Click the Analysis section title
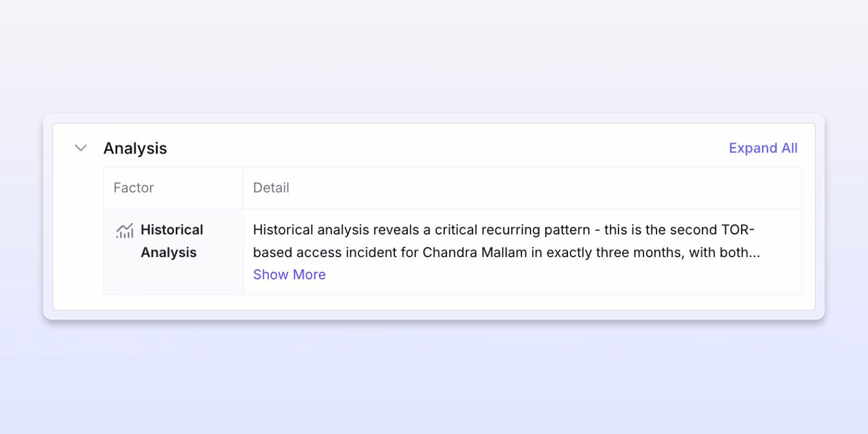The image size is (868, 434). (x=135, y=148)
